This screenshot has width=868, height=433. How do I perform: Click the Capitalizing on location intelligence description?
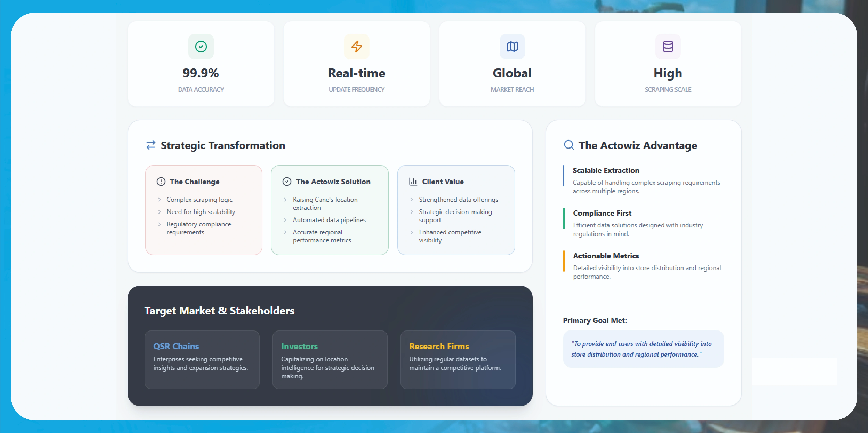(329, 368)
